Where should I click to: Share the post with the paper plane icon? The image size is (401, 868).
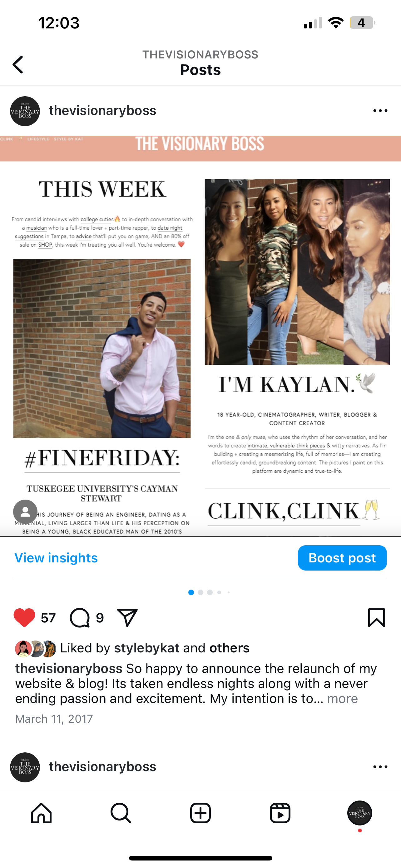click(x=127, y=618)
